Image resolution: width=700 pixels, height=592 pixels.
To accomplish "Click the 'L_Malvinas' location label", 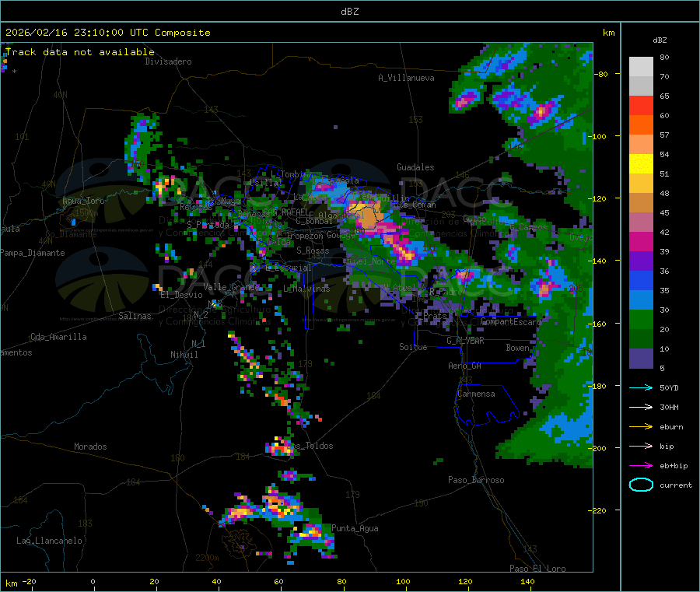I will click(306, 289).
